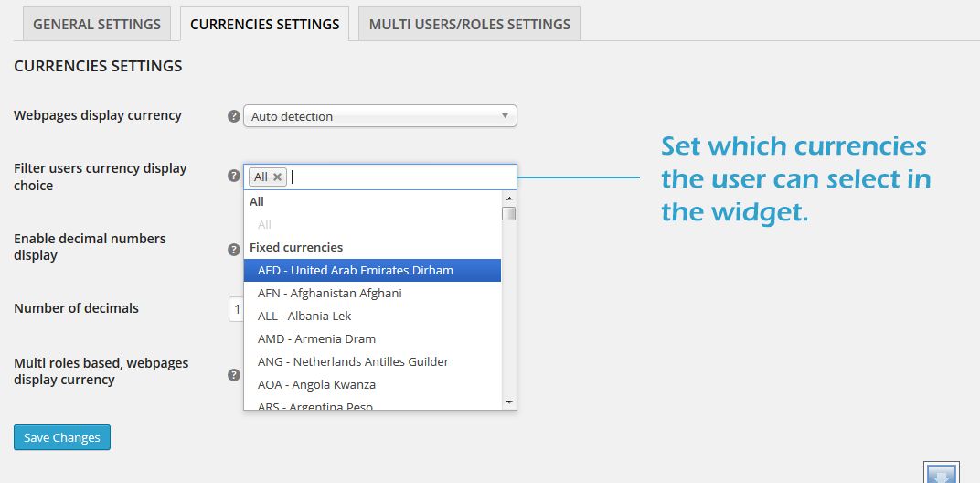Select AFN - Afghanistan Afghani

pos(372,293)
